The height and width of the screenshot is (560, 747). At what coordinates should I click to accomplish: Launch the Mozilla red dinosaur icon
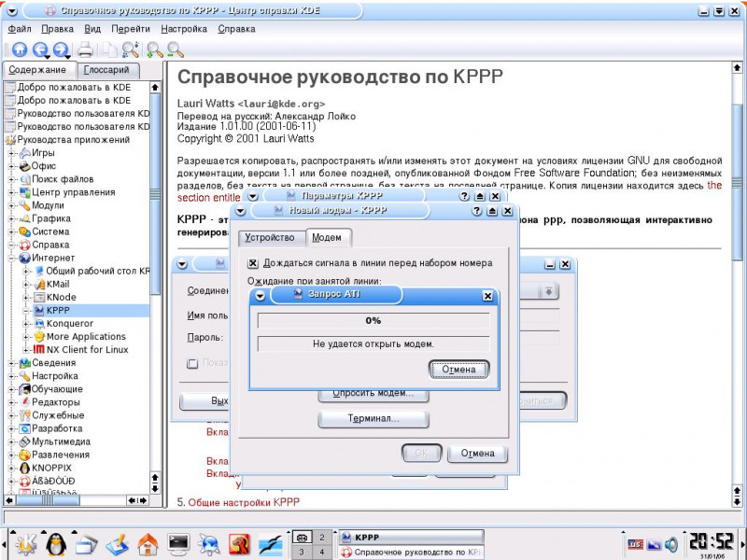(x=240, y=545)
